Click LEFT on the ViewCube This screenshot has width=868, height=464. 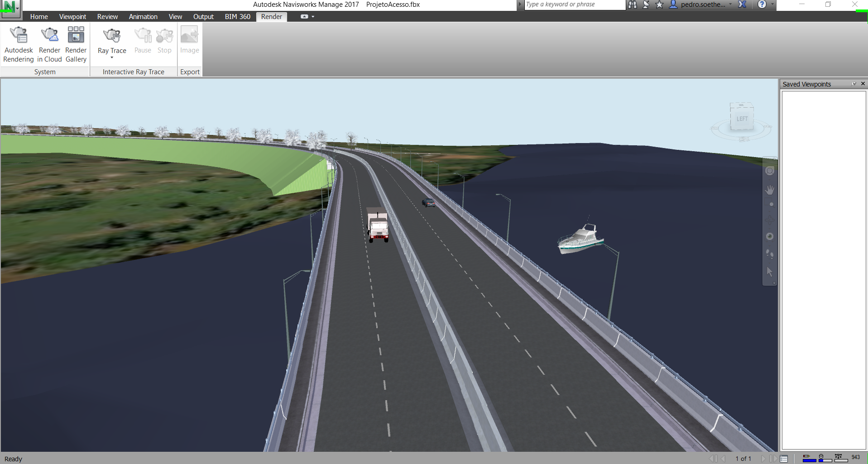coord(741,118)
